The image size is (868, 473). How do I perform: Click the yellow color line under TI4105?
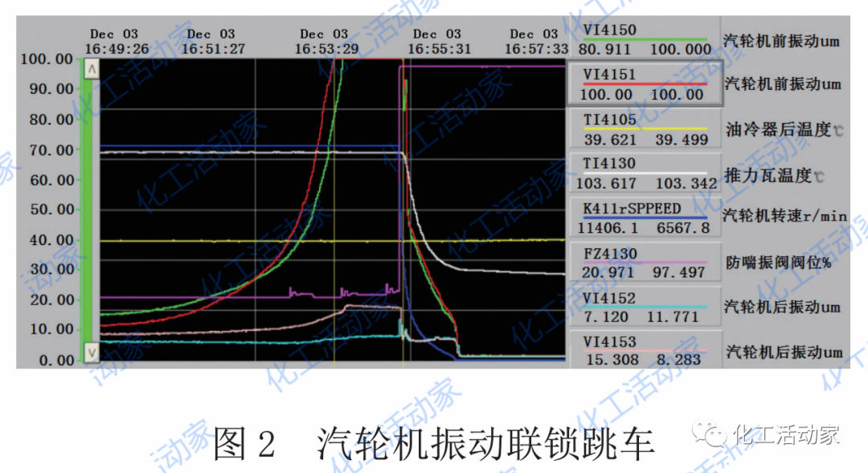pyautogui.click(x=645, y=128)
